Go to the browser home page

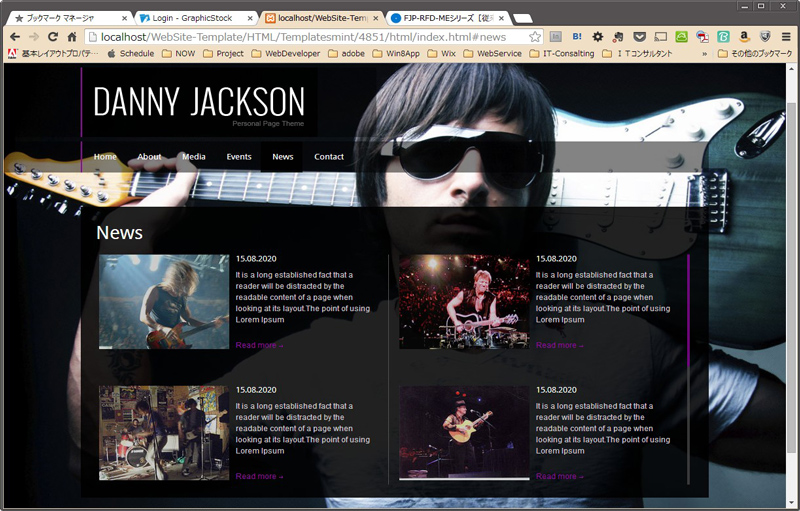[72, 37]
